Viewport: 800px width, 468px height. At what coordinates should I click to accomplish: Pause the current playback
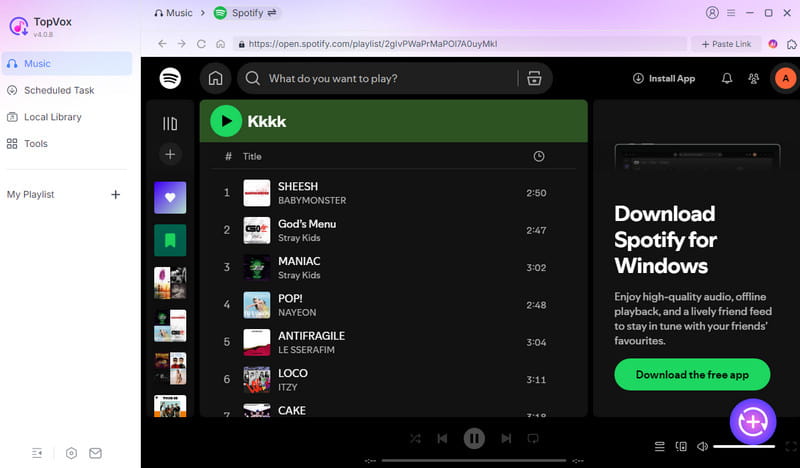474,438
